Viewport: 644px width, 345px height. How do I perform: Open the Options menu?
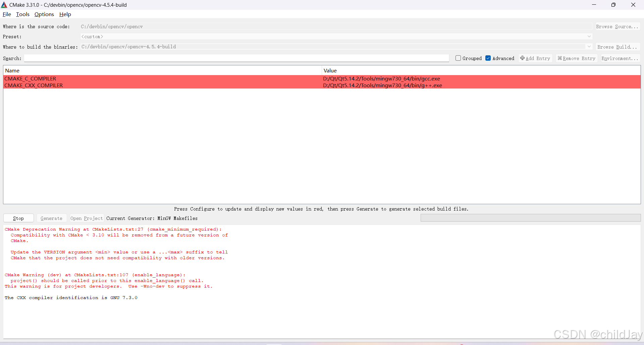pos(44,14)
